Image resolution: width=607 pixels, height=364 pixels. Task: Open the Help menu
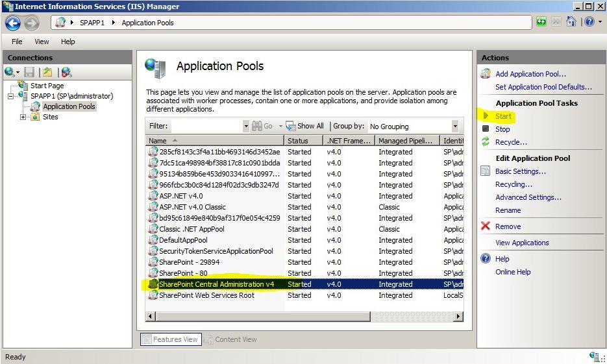point(68,42)
